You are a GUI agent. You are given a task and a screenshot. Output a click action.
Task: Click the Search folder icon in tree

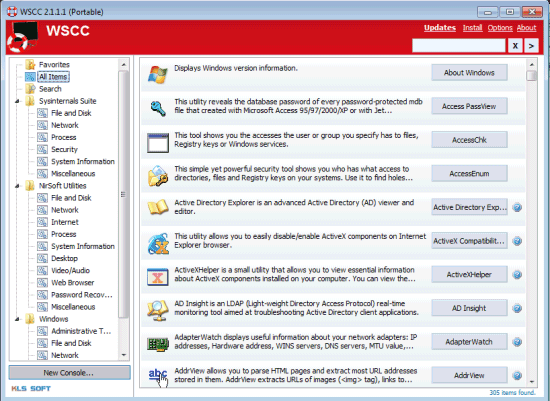31,89
